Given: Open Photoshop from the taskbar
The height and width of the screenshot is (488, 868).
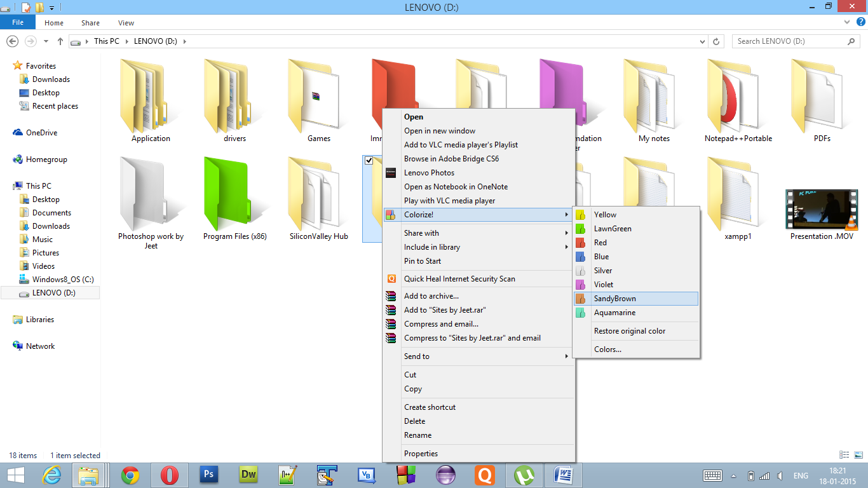Looking at the screenshot, I should [208, 475].
